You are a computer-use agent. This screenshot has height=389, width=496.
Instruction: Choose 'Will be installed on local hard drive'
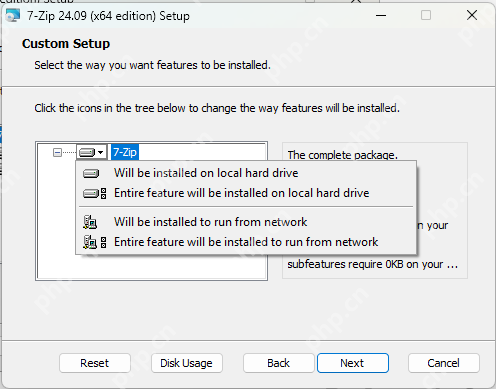[246, 173]
